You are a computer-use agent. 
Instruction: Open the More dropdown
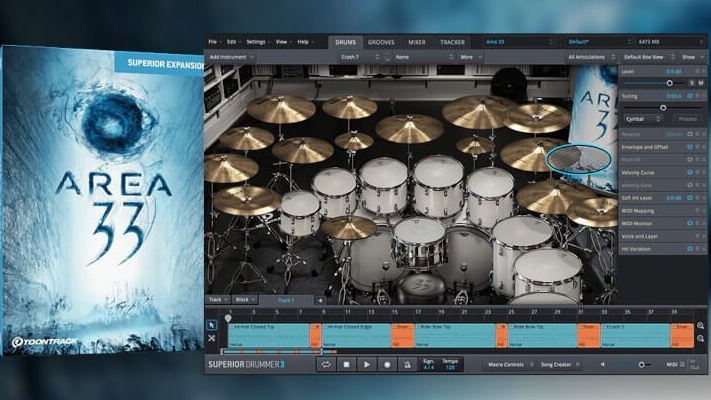tap(471, 57)
